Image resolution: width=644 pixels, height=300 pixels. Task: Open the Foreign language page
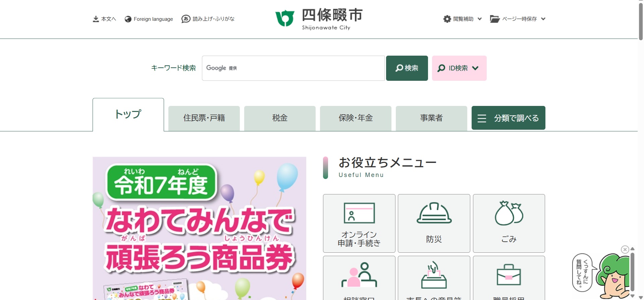(x=149, y=19)
